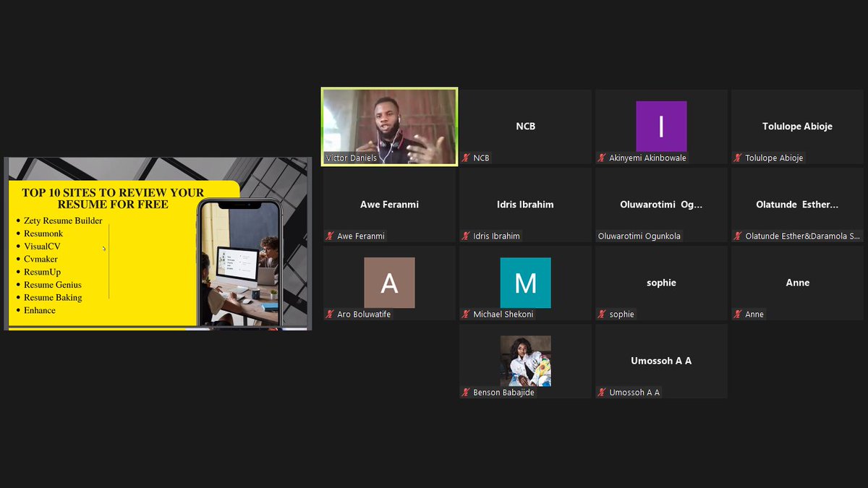868x488 pixels.
Task: Click the "Victor Daniels" name label
Action: (352, 158)
